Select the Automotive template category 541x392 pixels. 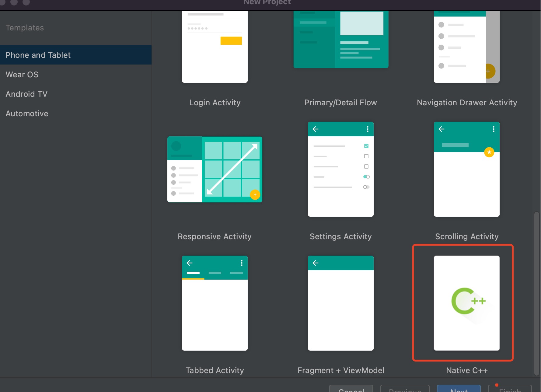[x=76, y=113]
